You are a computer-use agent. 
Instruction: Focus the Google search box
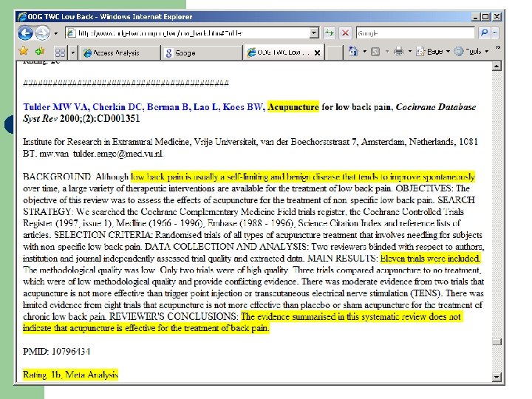415,33
